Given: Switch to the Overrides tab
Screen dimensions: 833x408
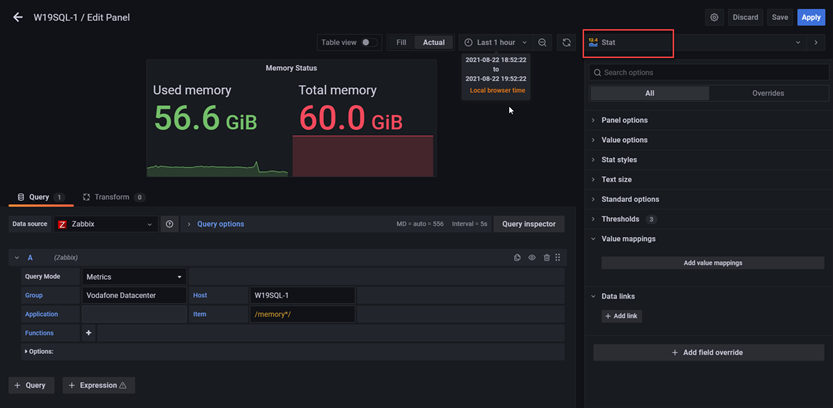Looking at the screenshot, I should pyautogui.click(x=767, y=93).
